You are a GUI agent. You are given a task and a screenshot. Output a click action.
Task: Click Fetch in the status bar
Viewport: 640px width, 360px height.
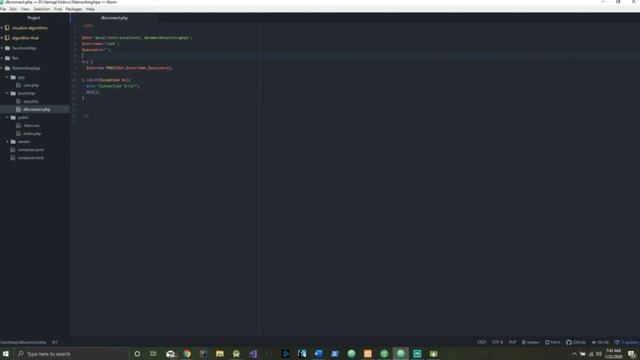point(553,342)
